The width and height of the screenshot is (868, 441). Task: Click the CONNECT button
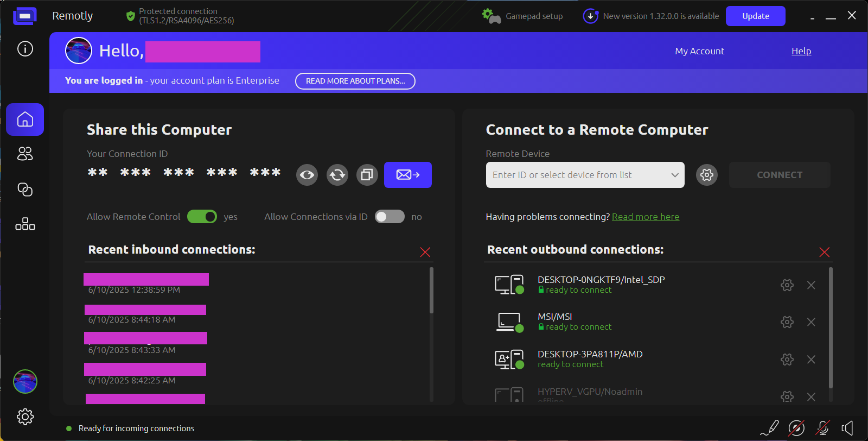point(780,175)
